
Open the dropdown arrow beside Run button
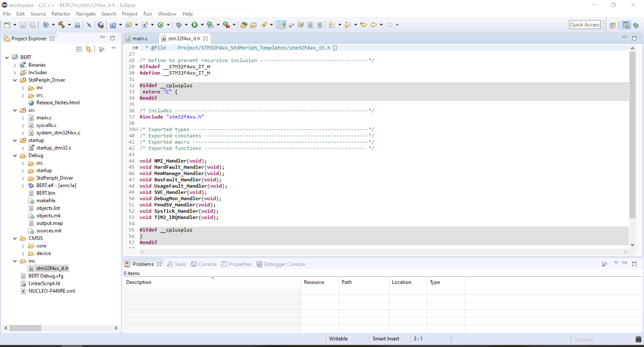pyautogui.click(x=202, y=25)
